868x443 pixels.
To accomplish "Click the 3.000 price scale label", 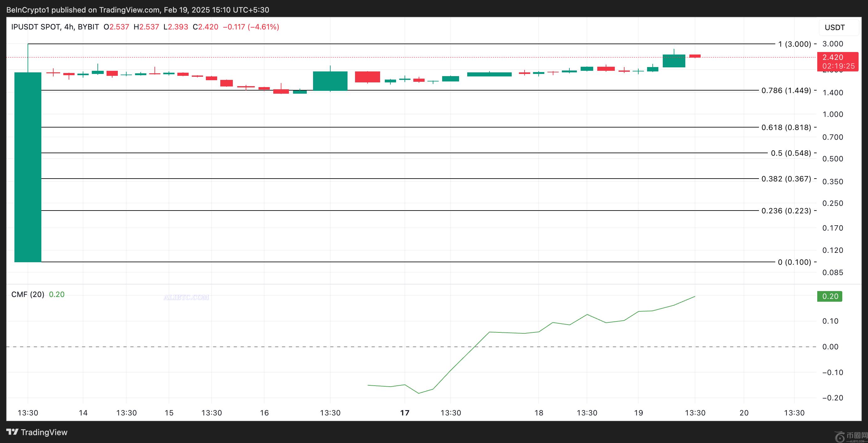I will click(832, 44).
